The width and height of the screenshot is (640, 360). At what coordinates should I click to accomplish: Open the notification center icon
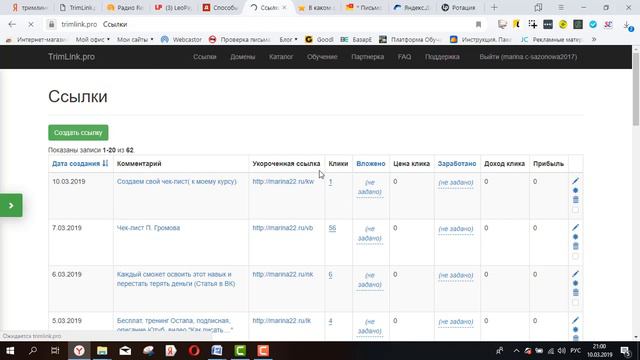tap(625, 351)
